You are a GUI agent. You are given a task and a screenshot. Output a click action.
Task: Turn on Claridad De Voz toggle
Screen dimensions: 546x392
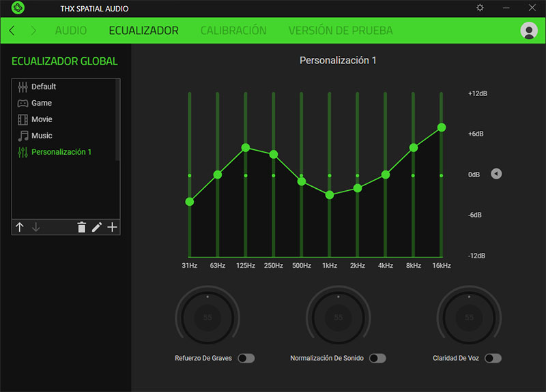click(493, 358)
